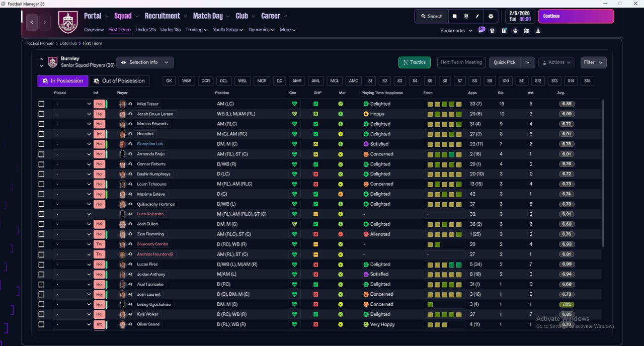Open Picked dropdown for Jacob Bruun Larsen
Viewport: 644px width, 346px height.
[72, 114]
